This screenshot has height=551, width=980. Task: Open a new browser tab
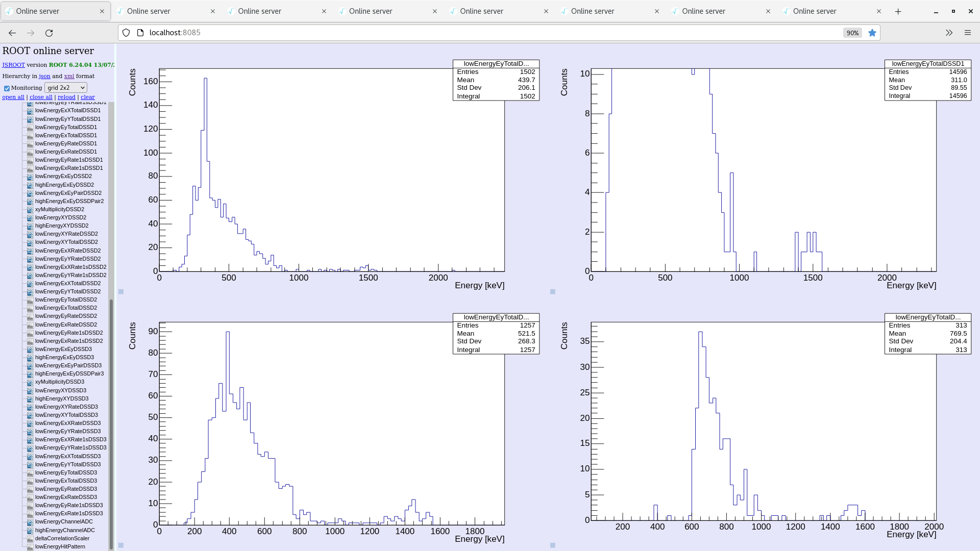click(x=898, y=11)
